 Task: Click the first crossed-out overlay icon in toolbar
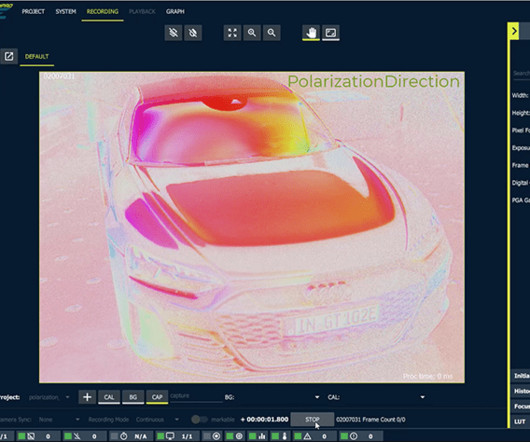tap(173, 33)
